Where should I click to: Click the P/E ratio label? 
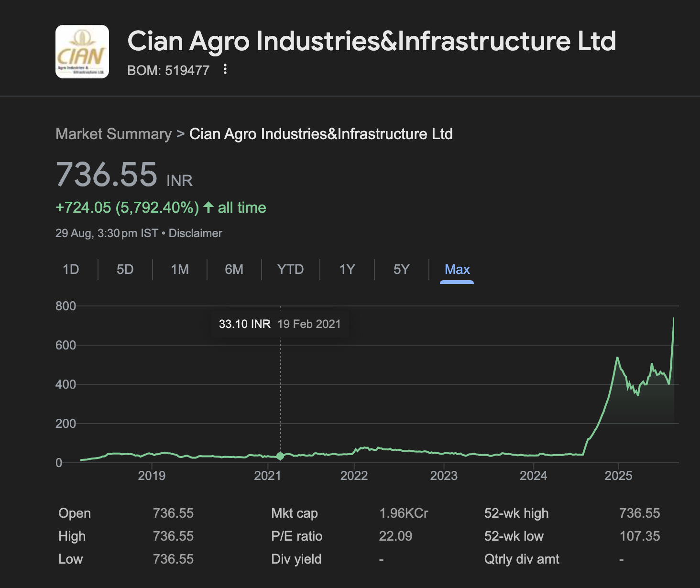click(x=296, y=536)
